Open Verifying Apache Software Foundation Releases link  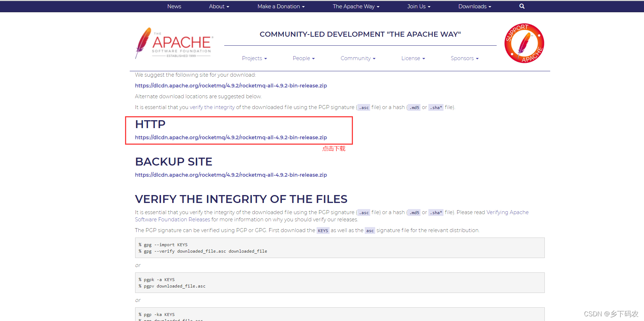tap(332, 216)
